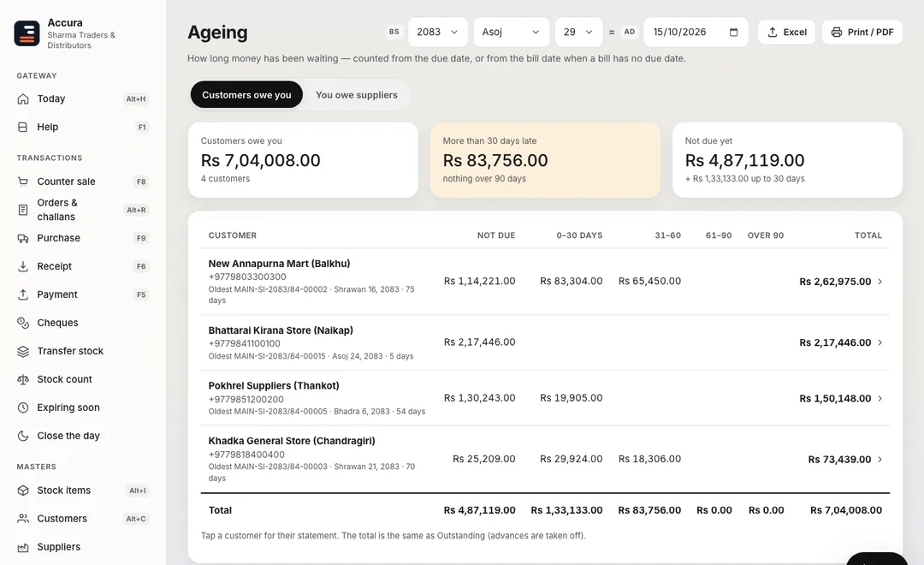924x565 pixels.
Task: Click the Cheques coins icon
Action: 23,324
